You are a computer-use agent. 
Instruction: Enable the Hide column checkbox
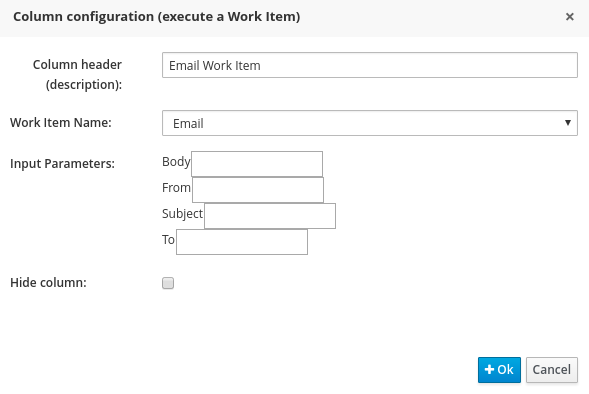click(x=168, y=283)
